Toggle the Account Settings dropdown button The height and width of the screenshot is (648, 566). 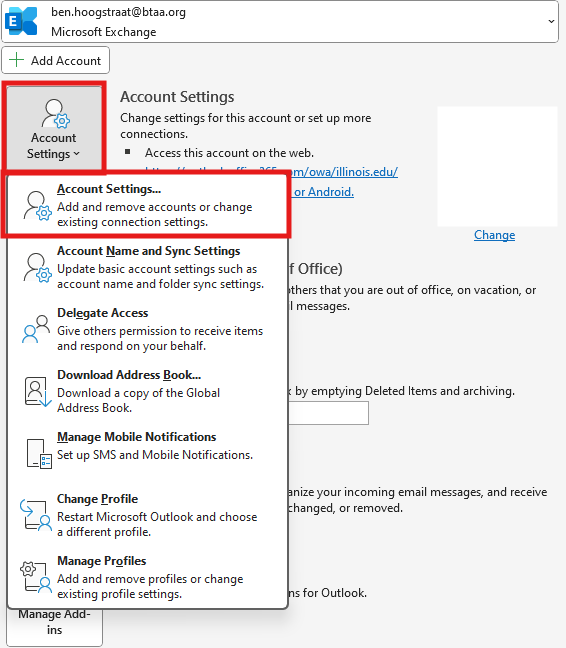point(54,127)
